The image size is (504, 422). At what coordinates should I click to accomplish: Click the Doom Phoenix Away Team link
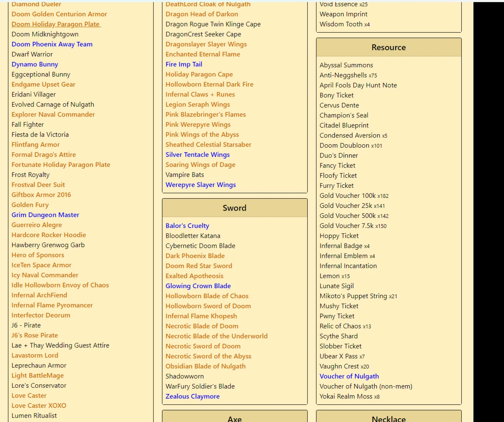52,44
